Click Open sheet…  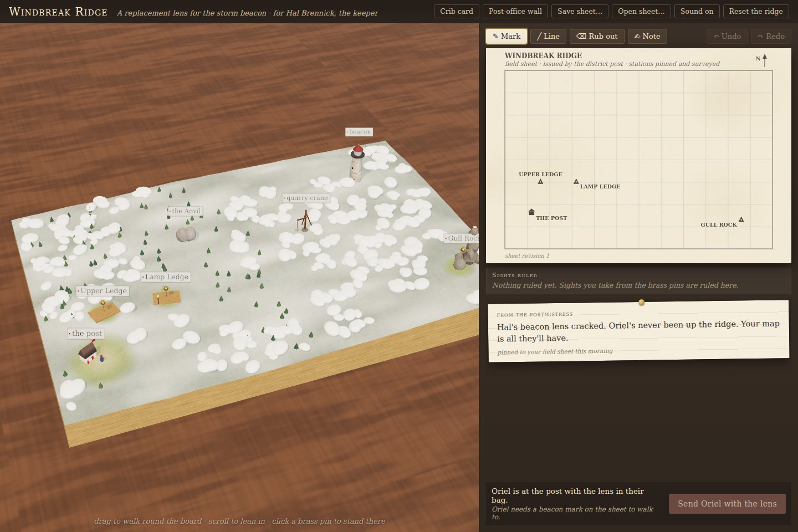coord(641,11)
